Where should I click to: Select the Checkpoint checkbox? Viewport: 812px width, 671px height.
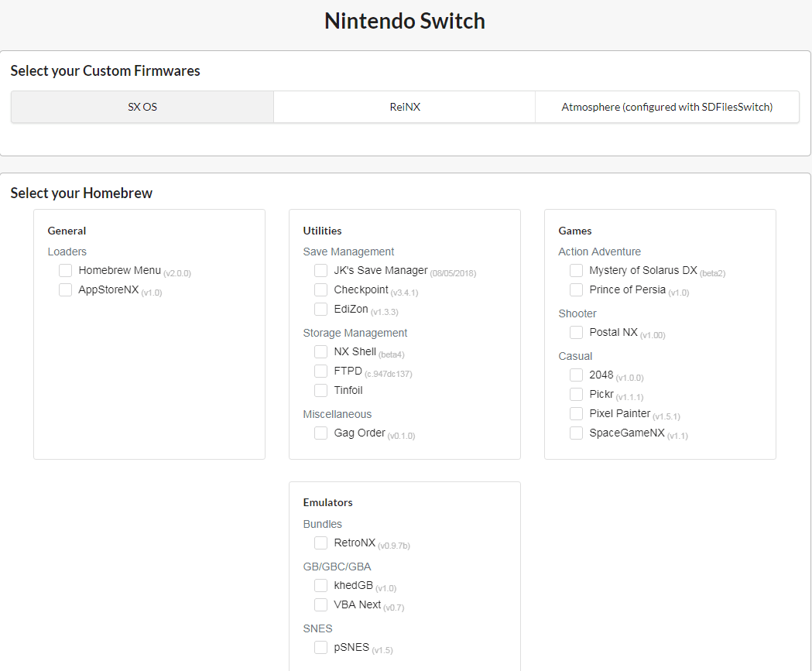point(320,289)
